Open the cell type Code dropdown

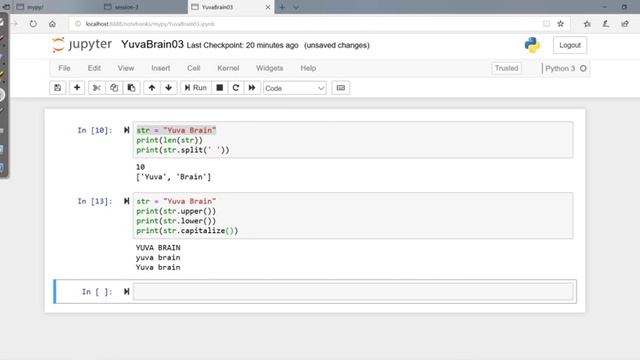point(295,88)
